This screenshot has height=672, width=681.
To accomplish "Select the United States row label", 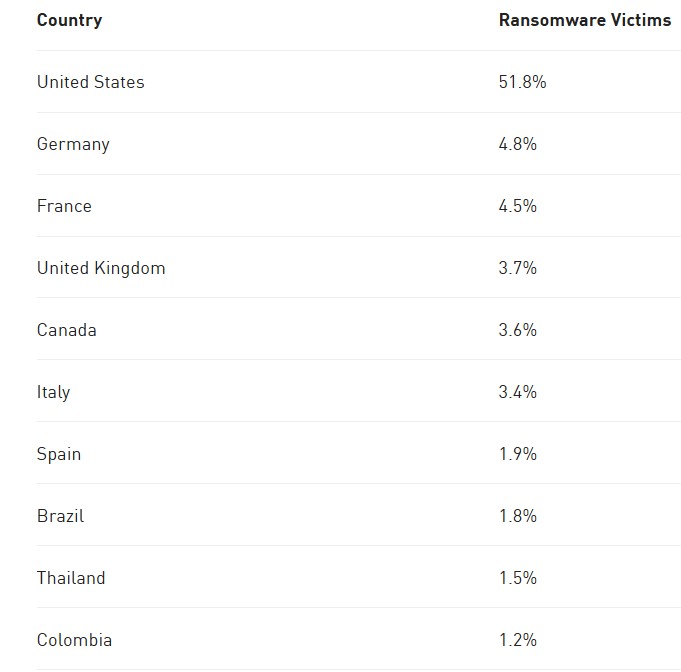I will 90,82.
